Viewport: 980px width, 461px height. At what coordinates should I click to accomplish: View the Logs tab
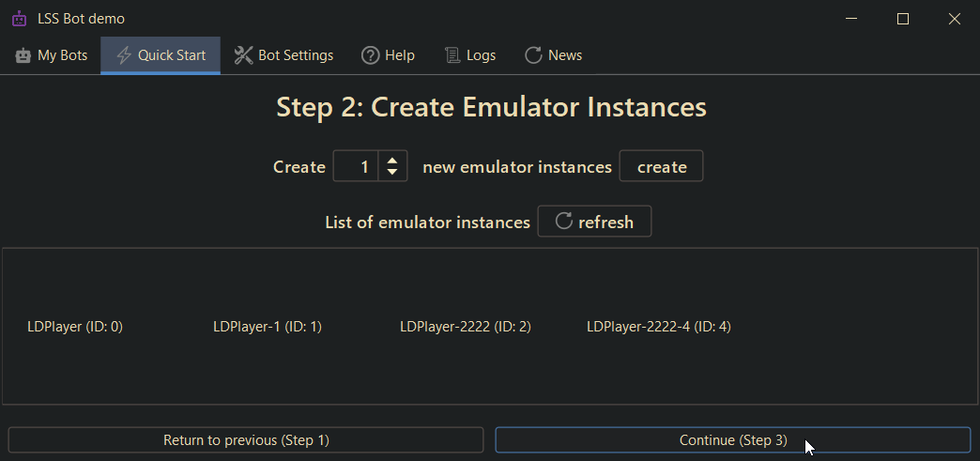tap(470, 55)
